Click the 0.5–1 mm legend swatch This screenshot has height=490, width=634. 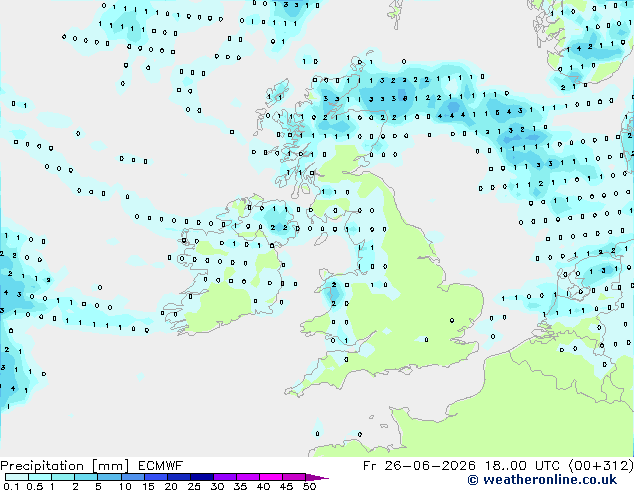40,477
